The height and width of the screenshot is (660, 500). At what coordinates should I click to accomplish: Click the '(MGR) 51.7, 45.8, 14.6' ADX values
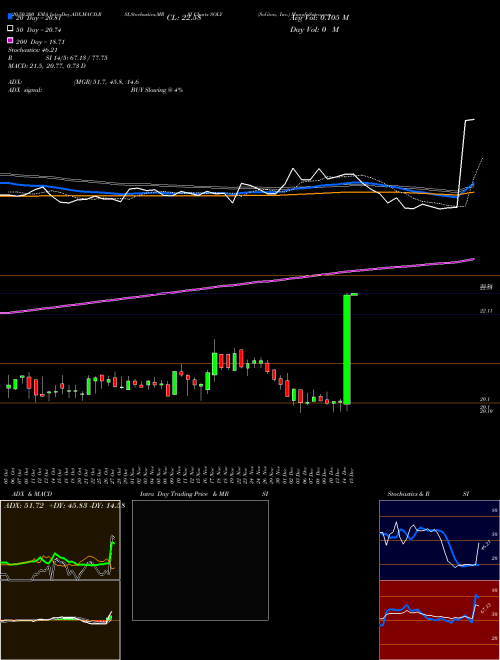click(106, 82)
